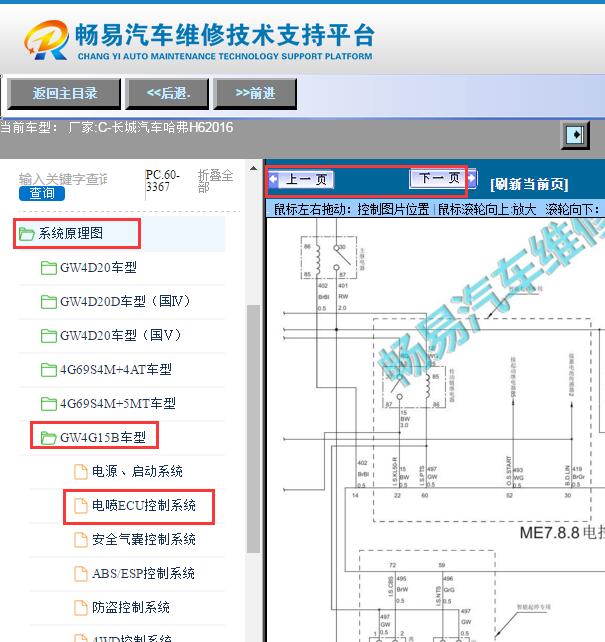Click the folder icon beside 4G69S4M+4AT车型
The height and width of the screenshot is (642, 605).
49,370
